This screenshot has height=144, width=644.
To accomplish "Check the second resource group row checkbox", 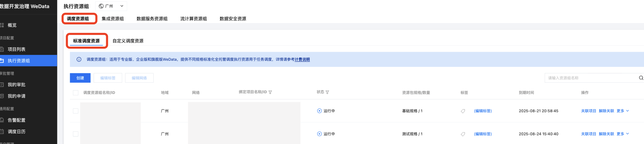I will (76, 134).
